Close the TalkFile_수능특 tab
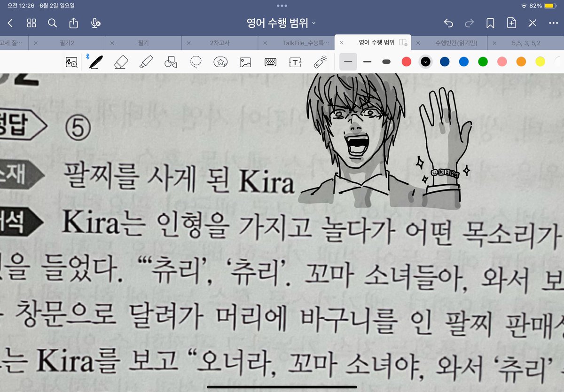The image size is (564, 392). (265, 43)
